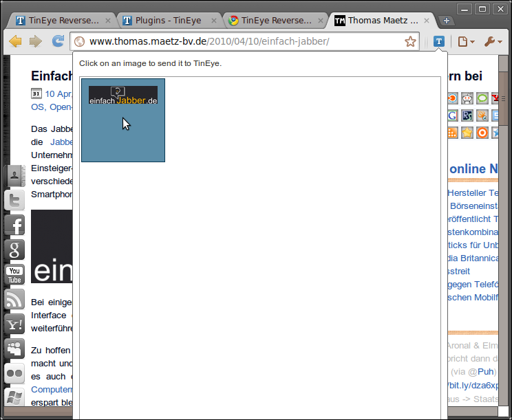The width and height of the screenshot is (512, 420).
Task: Click the YouTube sidebar icon
Action: point(14,274)
